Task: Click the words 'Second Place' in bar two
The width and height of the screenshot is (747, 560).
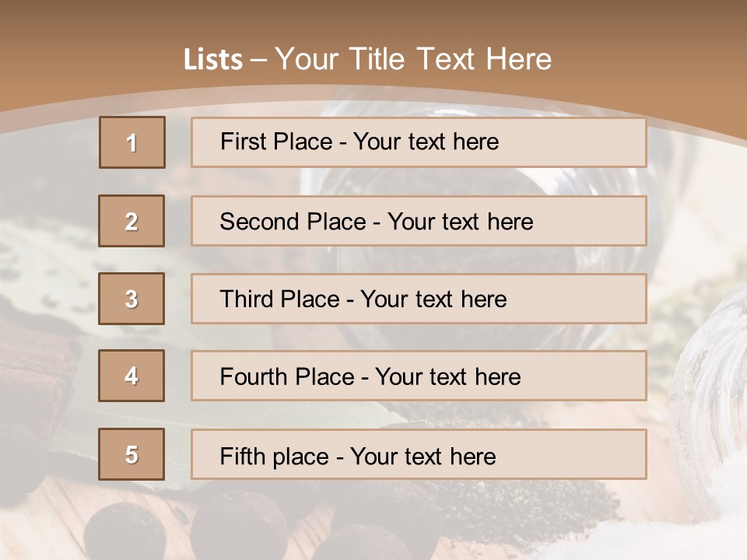Action: pyautogui.click(x=293, y=222)
